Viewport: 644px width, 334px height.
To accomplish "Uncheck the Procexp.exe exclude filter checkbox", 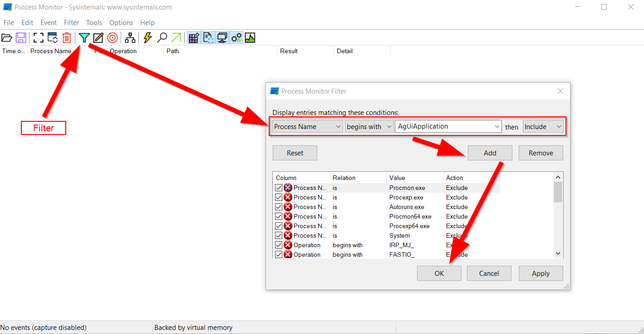I will click(x=279, y=197).
